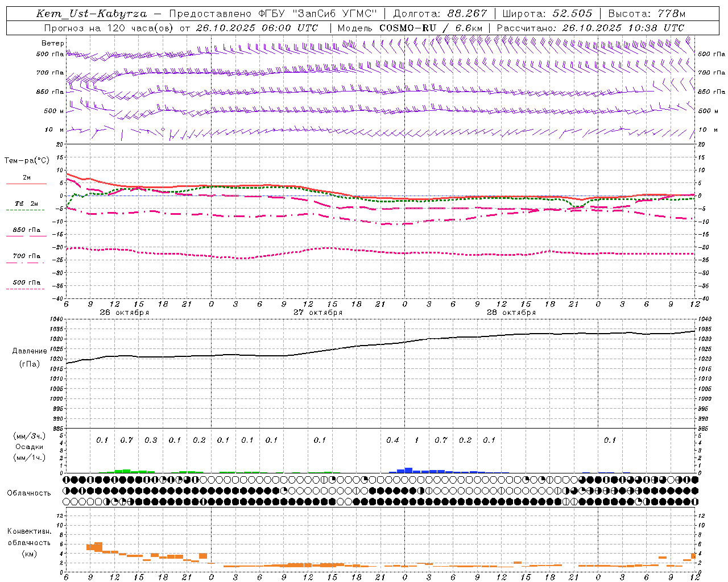Image resolution: width=728 pixels, height=582 pixels.
Task: Click the Высота: 778м elevation text
Action: click(x=647, y=14)
